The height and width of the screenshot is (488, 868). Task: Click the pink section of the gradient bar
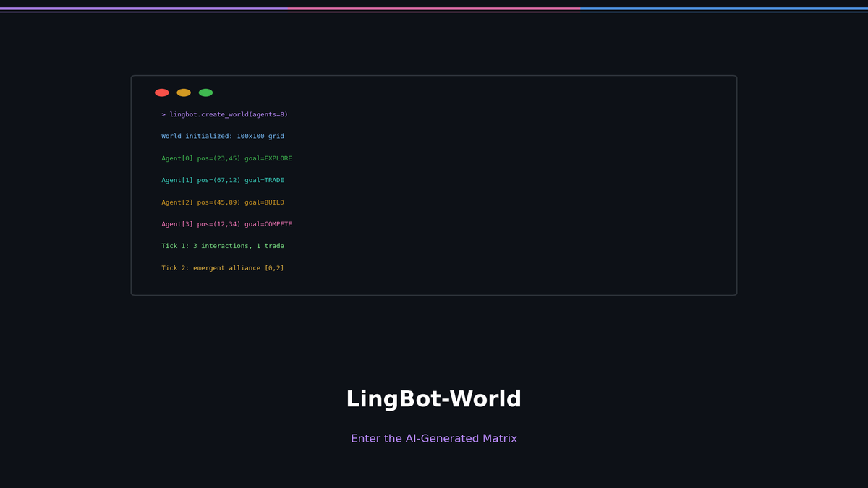point(434,9)
